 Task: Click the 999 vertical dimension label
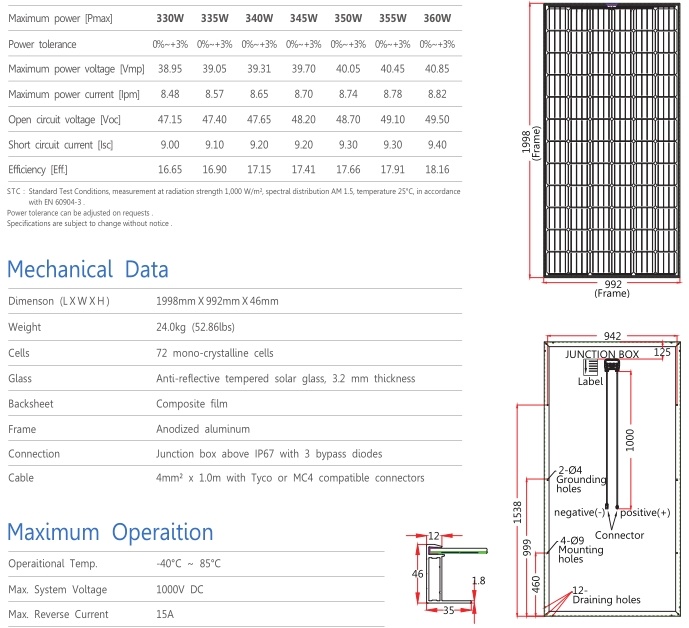click(526, 548)
